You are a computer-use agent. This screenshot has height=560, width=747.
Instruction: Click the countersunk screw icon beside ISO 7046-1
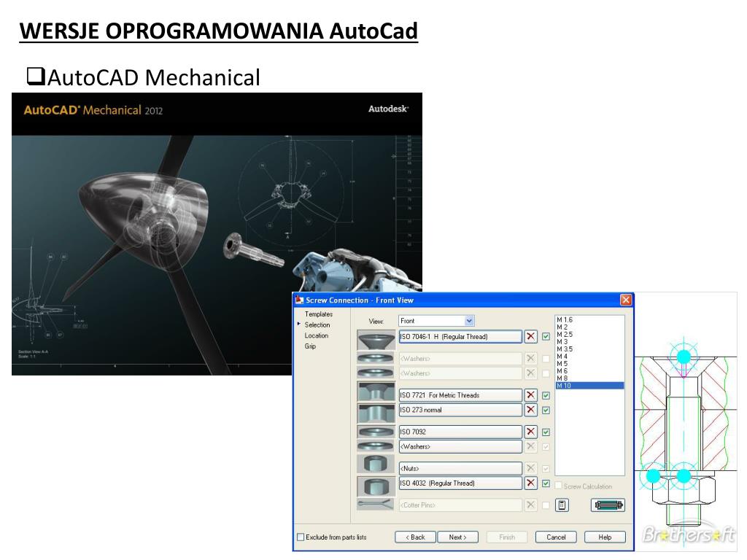click(x=376, y=340)
